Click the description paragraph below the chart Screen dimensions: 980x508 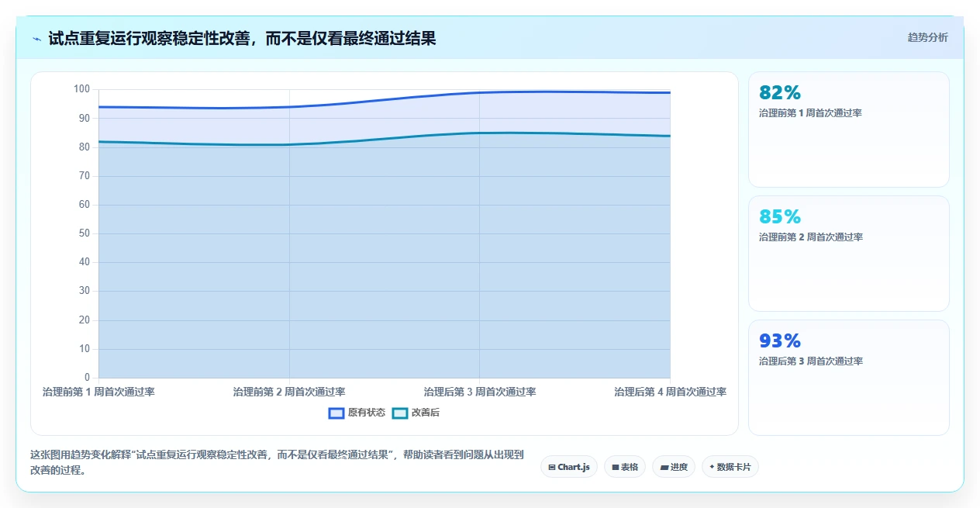278,462
